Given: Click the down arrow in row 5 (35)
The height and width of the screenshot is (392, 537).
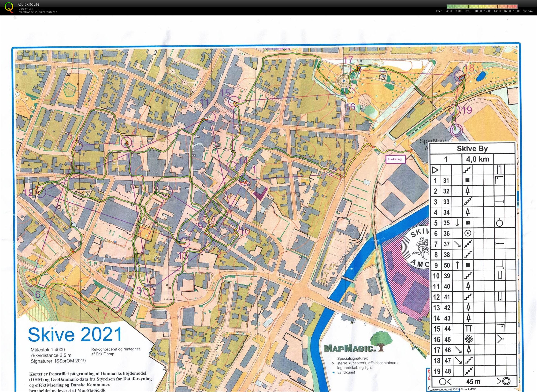Looking at the screenshot, I should click(458, 223).
